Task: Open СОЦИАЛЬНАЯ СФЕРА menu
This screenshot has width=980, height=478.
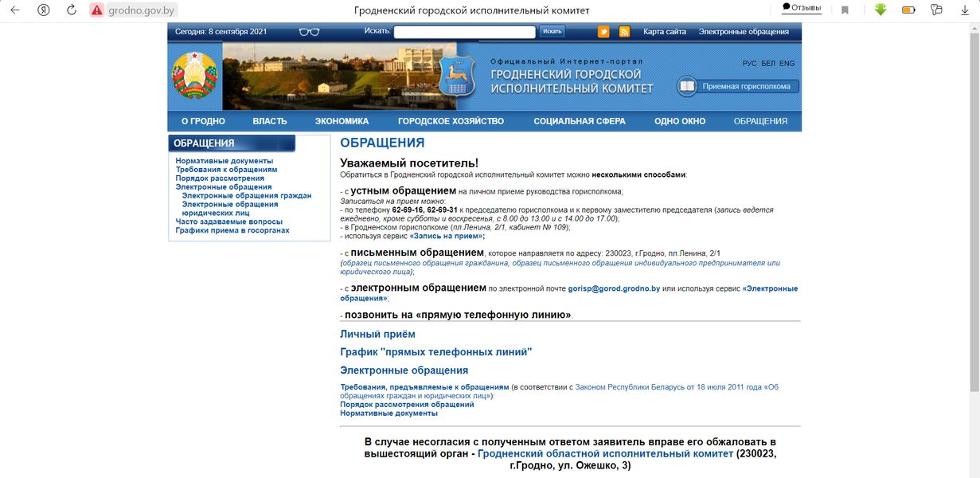Action: coord(580,121)
